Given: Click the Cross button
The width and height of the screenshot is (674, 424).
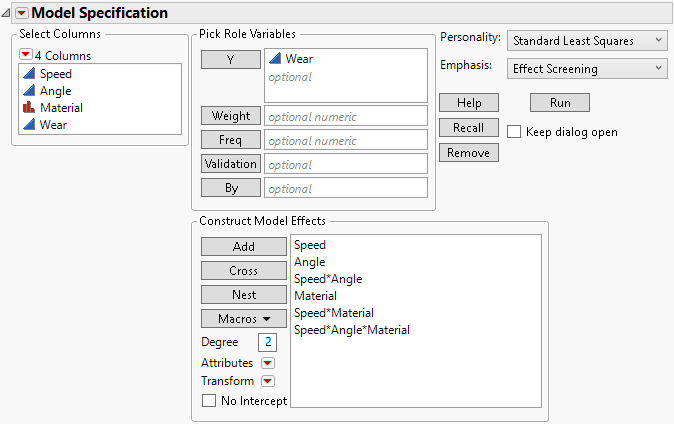Looking at the screenshot, I should click(x=244, y=271).
